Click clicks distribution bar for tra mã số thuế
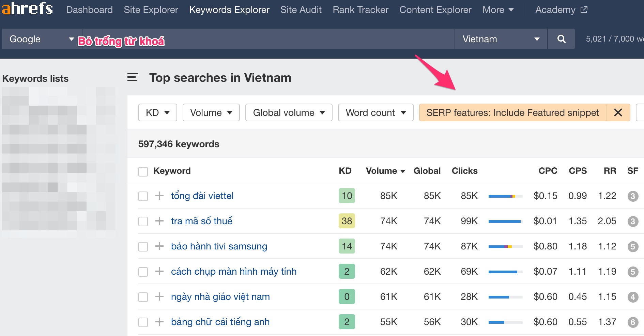 [x=505, y=222]
